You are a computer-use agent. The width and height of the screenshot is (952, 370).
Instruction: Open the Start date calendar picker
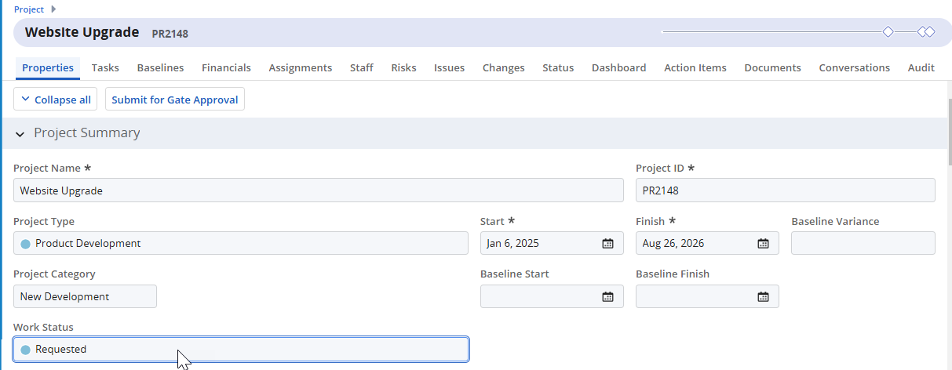point(608,244)
